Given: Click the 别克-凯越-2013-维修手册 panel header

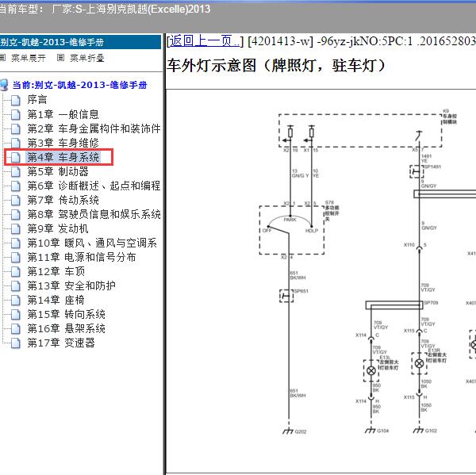Looking at the screenshot, I should [x=80, y=42].
